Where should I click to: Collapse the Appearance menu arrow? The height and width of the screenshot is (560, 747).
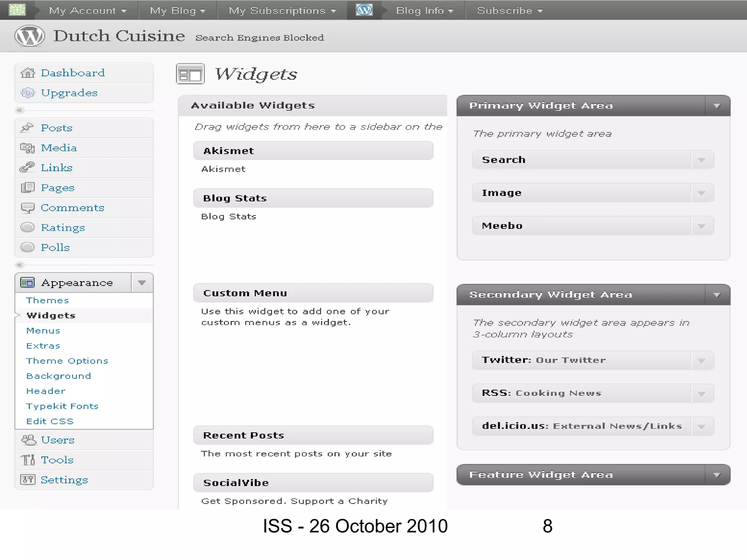click(x=142, y=283)
